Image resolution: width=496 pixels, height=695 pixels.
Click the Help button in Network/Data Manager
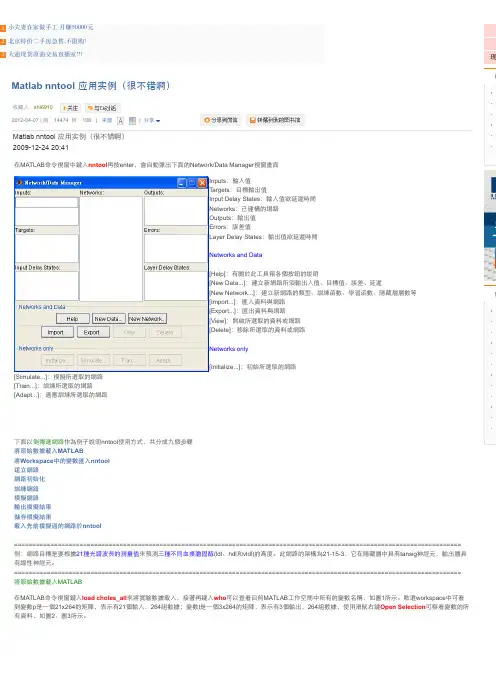click(73, 319)
